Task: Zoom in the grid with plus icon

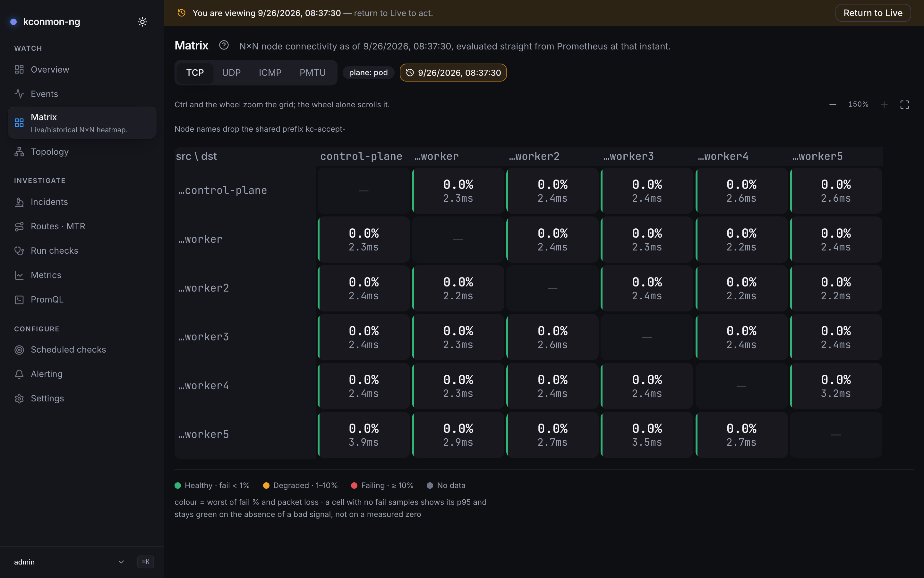Action: (884, 105)
